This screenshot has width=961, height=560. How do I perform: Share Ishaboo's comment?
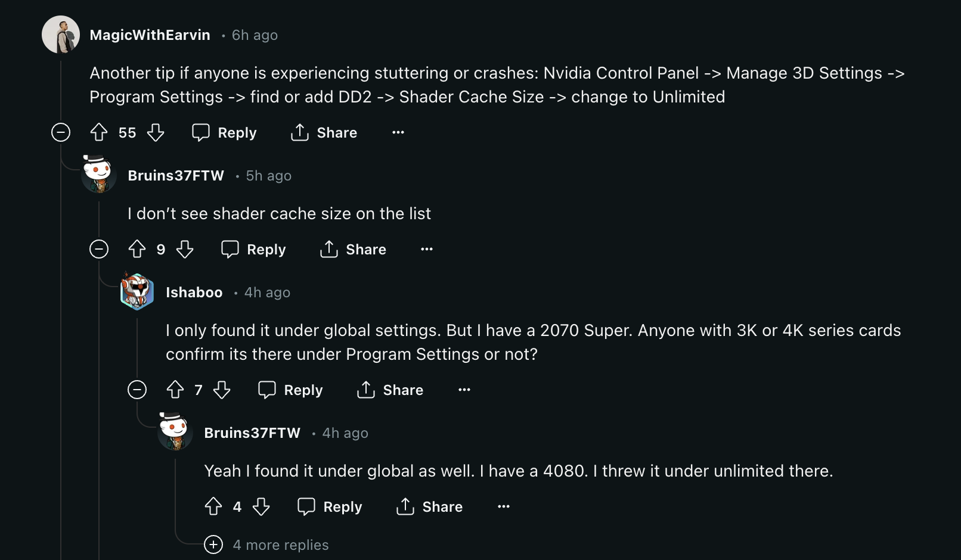[390, 390]
